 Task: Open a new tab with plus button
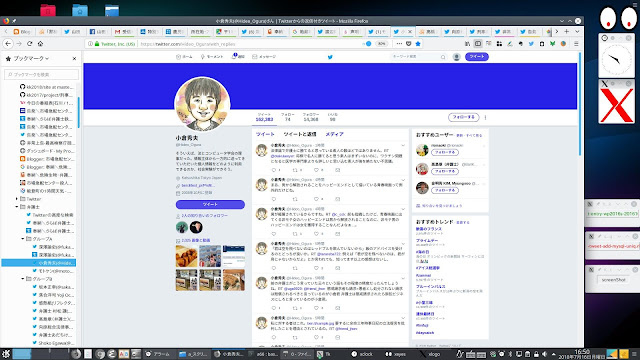(567, 31)
